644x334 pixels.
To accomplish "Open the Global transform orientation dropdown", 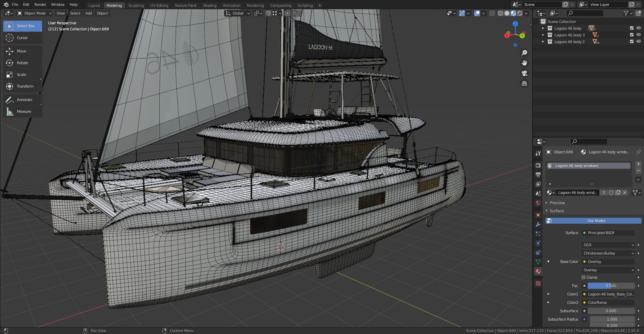I will [238, 13].
